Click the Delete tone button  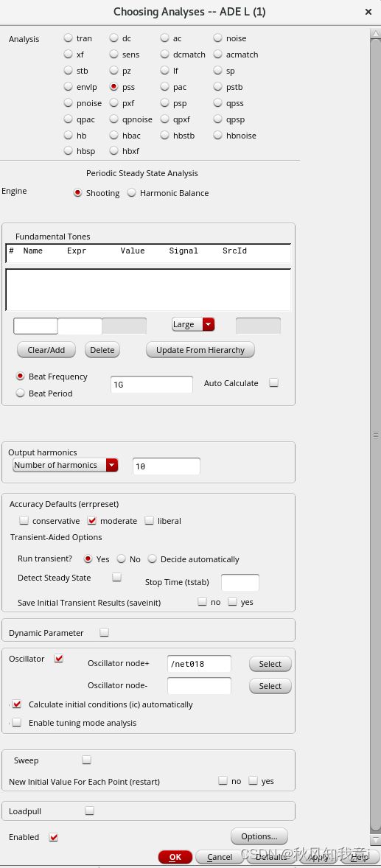point(102,350)
